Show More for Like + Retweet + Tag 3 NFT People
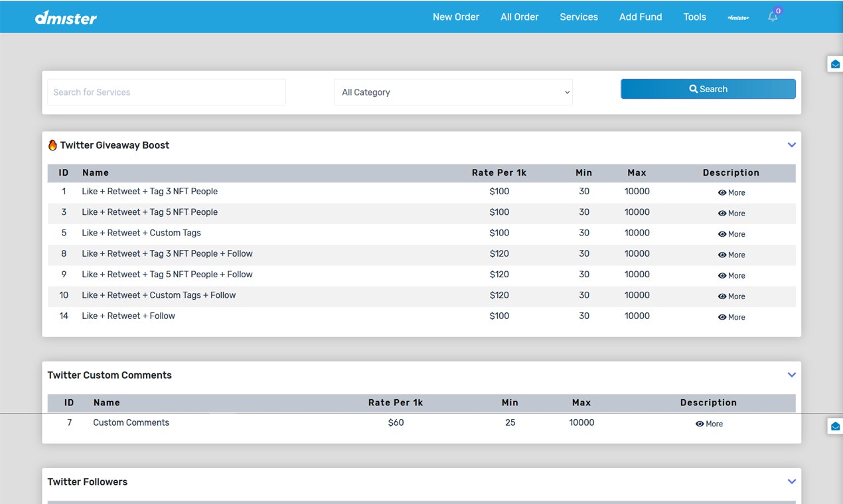The image size is (843, 504). tap(731, 192)
